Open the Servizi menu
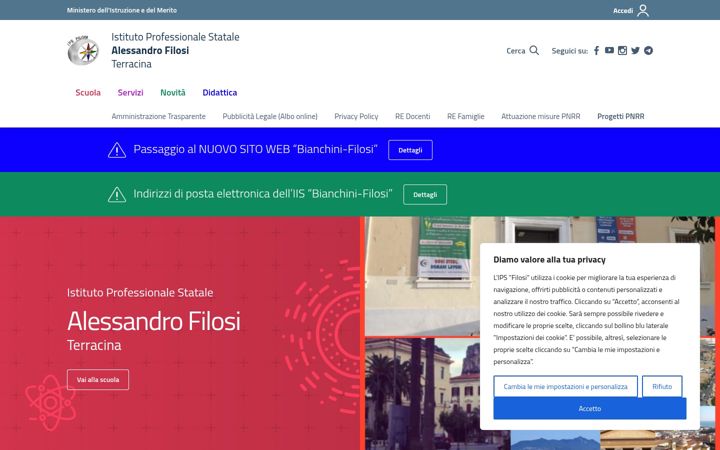720x450 pixels. (130, 92)
